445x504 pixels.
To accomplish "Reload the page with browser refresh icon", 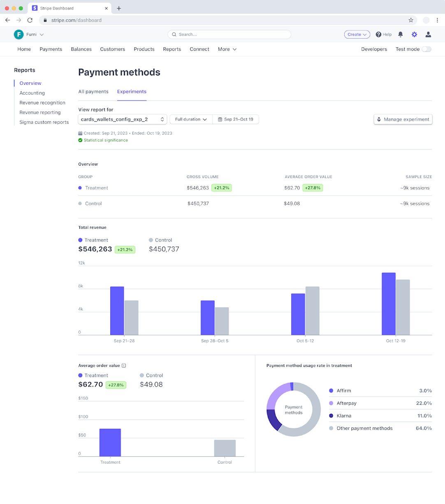I will point(30,20).
